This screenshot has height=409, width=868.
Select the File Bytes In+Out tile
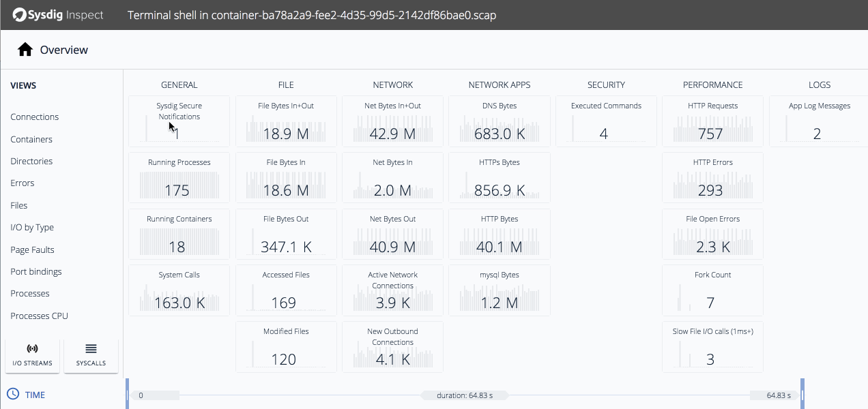click(x=286, y=121)
